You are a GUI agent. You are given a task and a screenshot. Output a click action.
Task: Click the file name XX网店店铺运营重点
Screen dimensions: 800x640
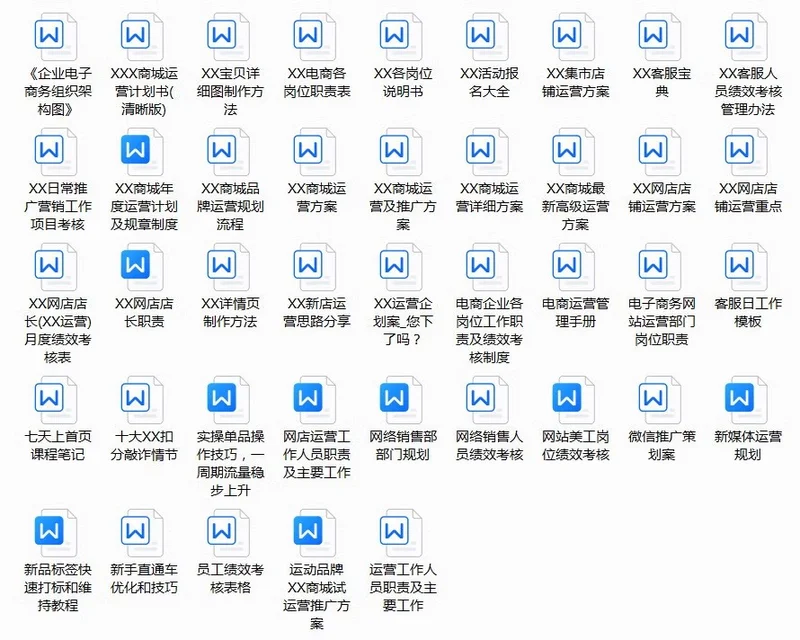tap(748, 198)
